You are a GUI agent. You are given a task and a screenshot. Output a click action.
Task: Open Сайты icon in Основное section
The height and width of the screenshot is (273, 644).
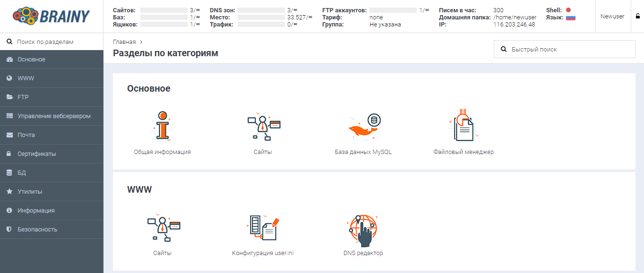(x=263, y=127)
